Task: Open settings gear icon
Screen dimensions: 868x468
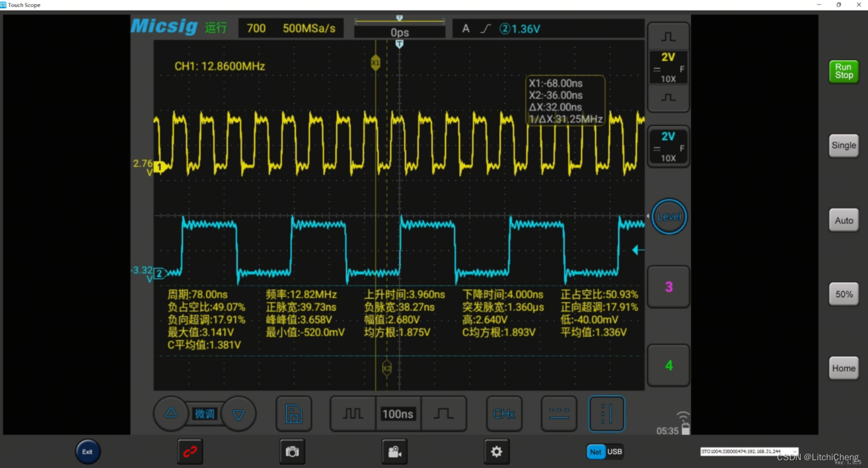Action: [496, 452]
